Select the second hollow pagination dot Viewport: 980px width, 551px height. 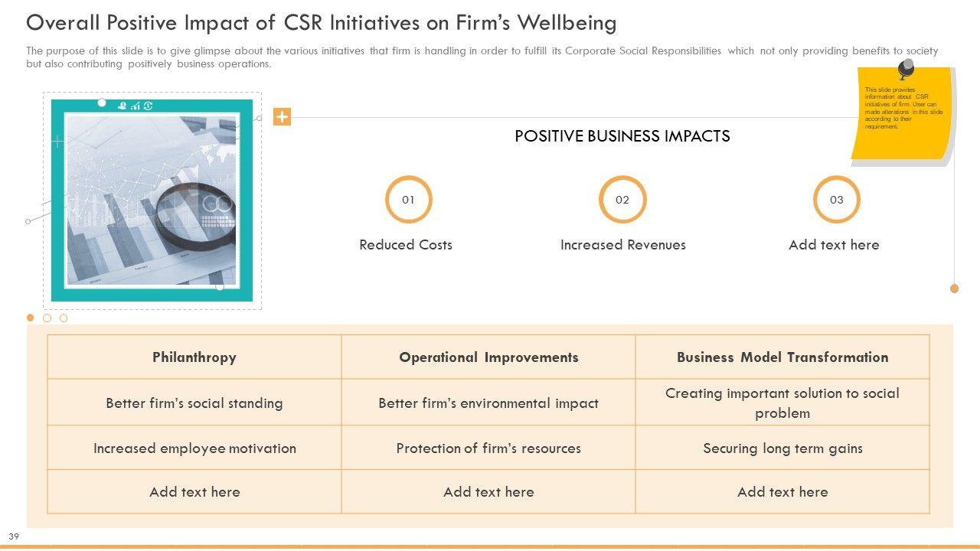point(47,318)
